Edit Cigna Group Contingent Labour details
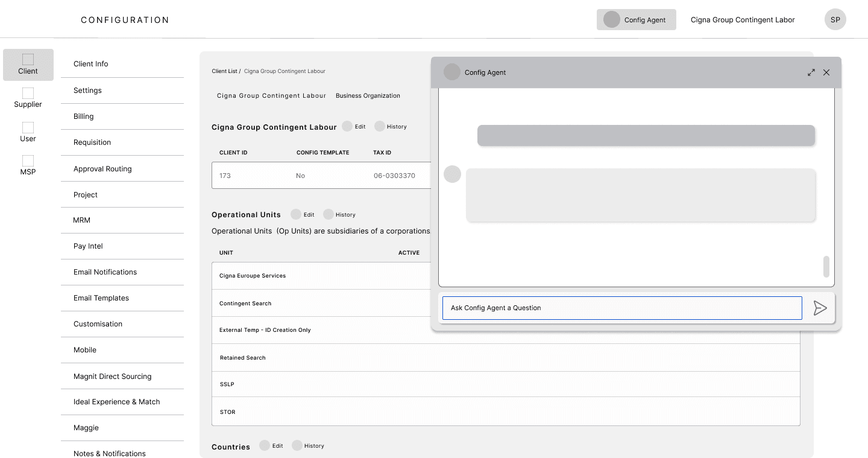Image resolution: width=868 pixels, height=458 pixels. (x=354, y=127)
